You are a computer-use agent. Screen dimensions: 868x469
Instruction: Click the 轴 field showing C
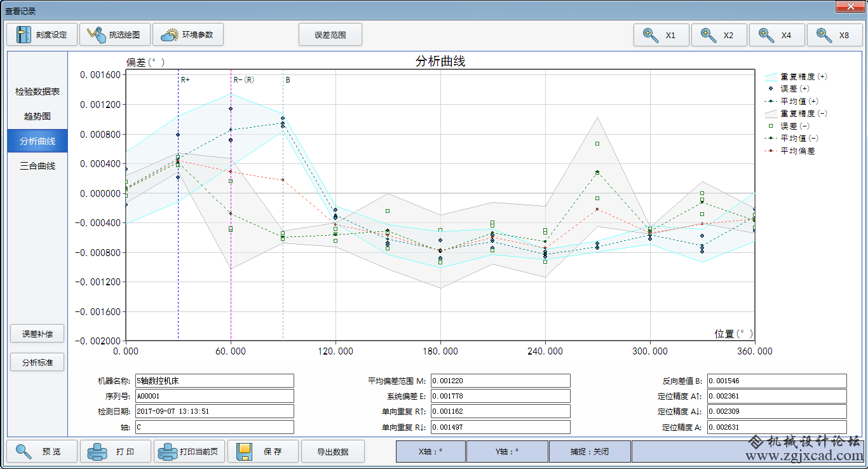tap(215, 427)
